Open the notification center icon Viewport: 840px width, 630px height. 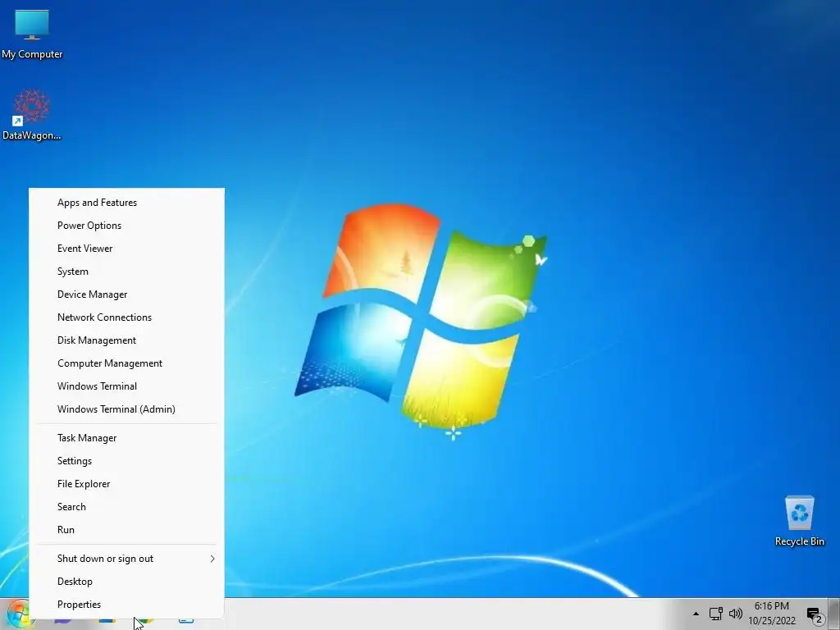(x=815, y=614)
